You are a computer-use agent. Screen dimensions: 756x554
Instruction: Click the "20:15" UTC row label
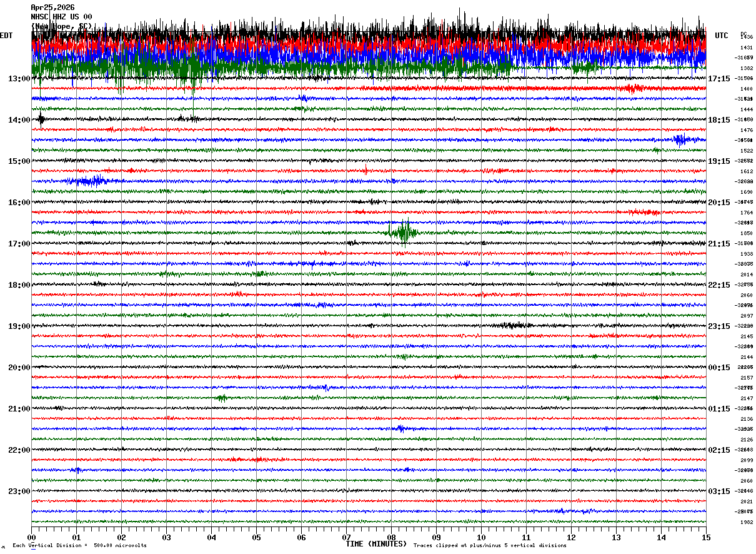click(719, 203)
